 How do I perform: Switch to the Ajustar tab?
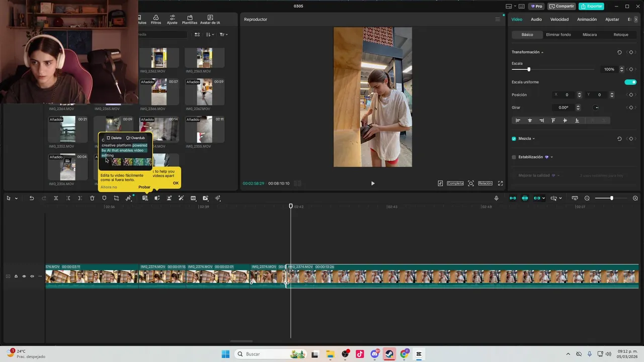pyautogui.click(x=612, y=20)
